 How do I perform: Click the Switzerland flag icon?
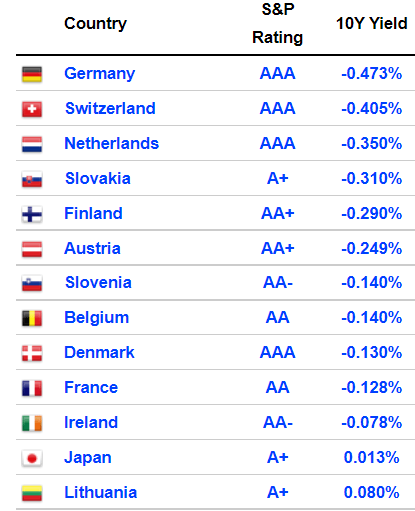[x=32, y=109]
